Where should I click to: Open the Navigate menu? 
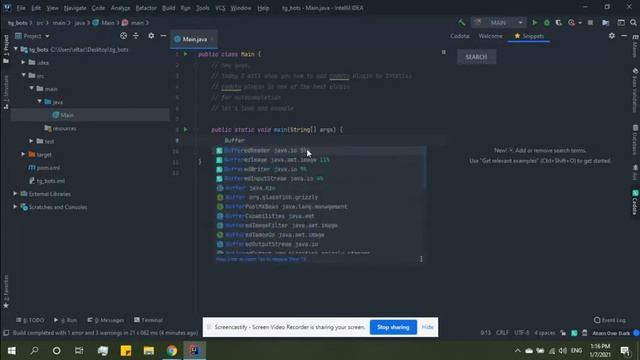coord(75,8)
